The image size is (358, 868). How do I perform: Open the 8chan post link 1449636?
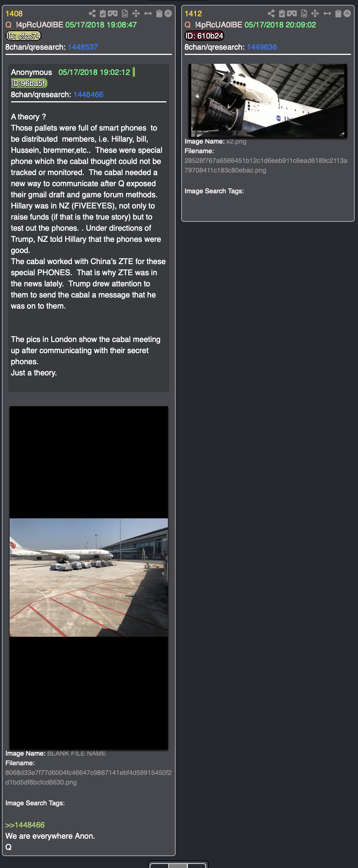(262, 47)
